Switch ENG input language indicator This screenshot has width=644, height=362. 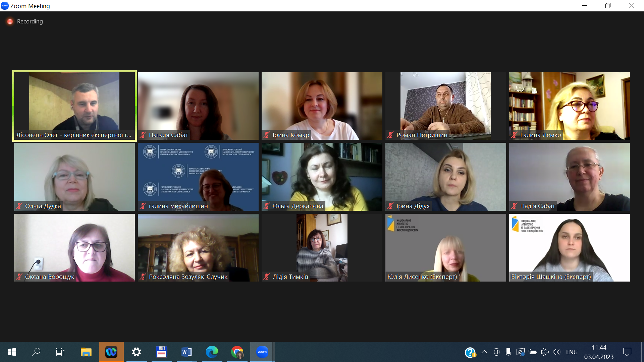point(572,352)
